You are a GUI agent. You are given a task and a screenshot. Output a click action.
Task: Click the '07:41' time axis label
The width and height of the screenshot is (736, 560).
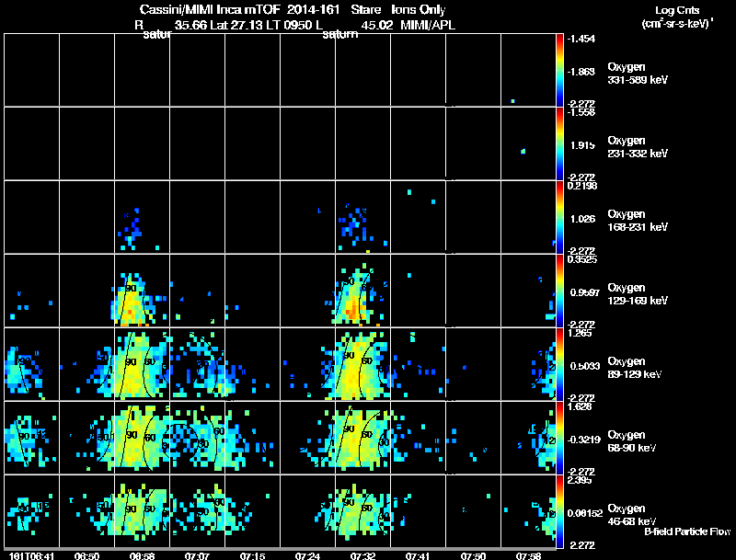coord(418,556)
